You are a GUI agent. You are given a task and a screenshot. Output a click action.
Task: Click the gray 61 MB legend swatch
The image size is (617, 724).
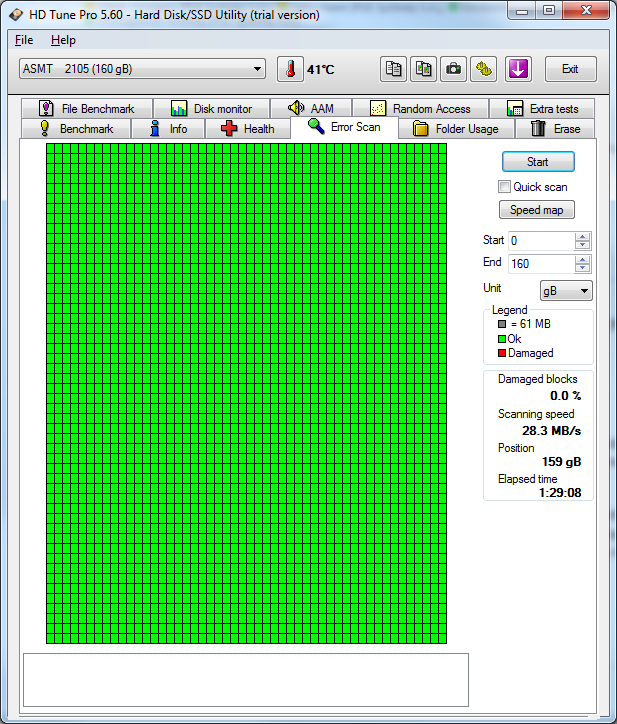pos(502,324)
